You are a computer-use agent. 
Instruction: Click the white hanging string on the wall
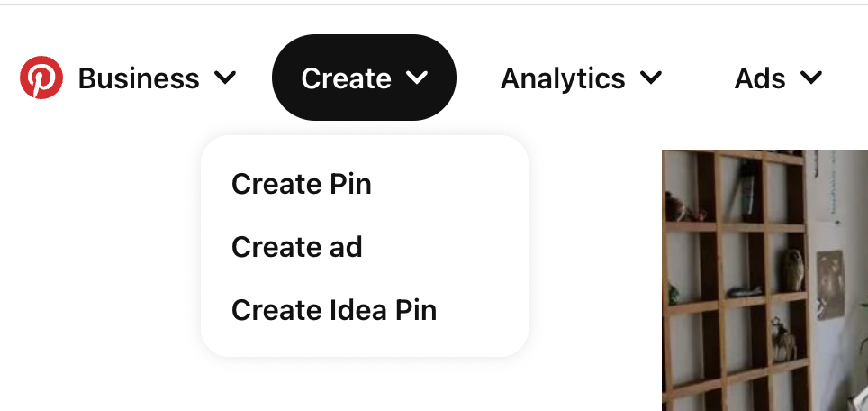click(x=834, y=194)
